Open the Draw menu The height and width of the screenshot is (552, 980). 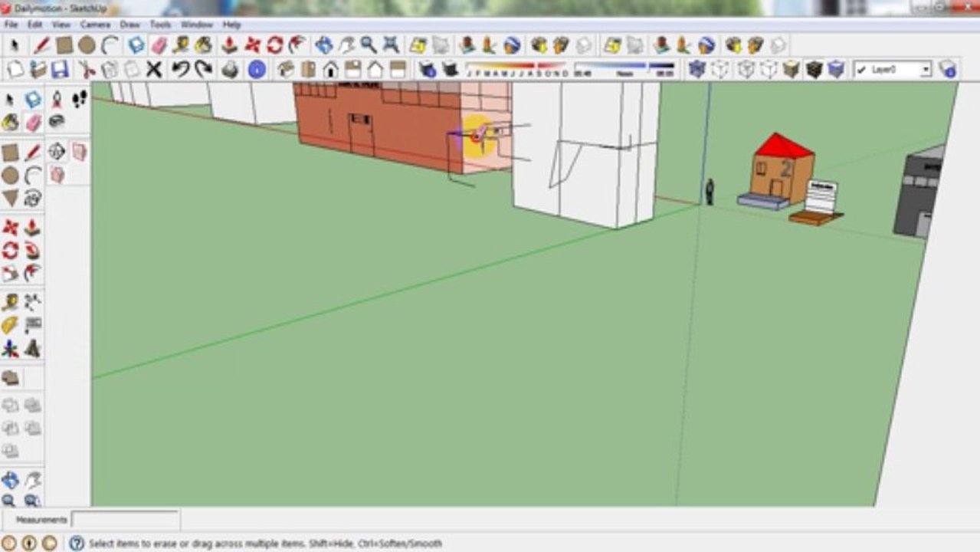(x=130, y=25)
